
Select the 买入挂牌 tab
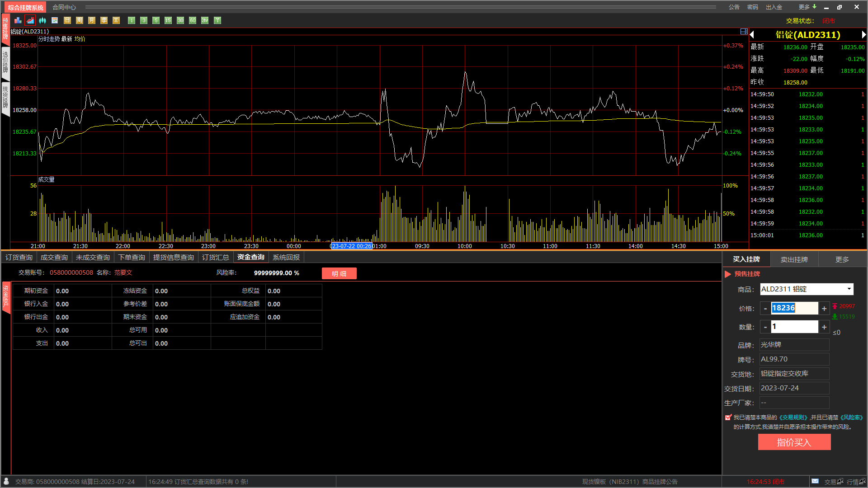pos(746,259)
